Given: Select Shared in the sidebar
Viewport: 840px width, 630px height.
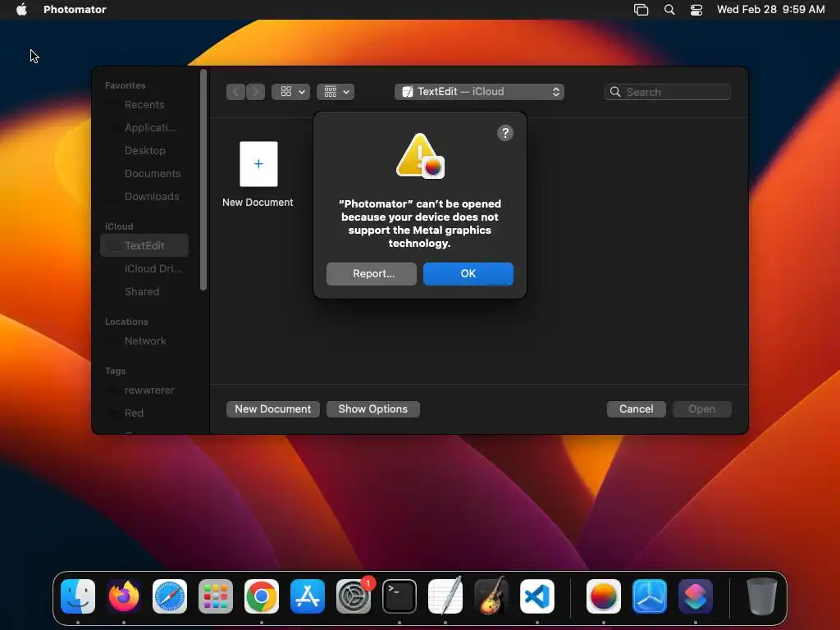Looking at the screenshot, I should pyautogui.click(x=144, y=291).
